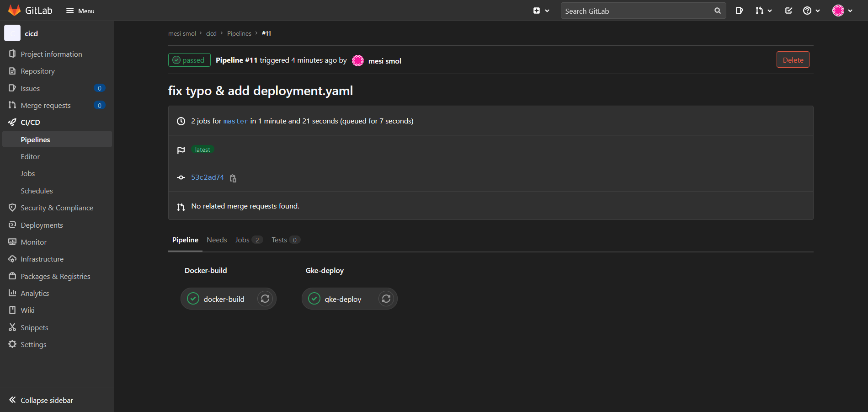Switch to the Pipeline tab
The width and height of the screenshot is (868, 412).
point(185,240)
